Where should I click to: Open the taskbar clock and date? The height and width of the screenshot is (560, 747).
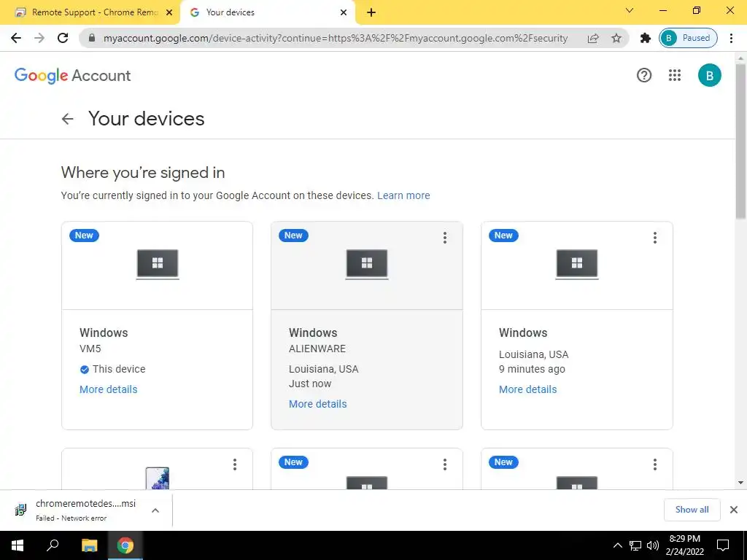coord(685,545)
